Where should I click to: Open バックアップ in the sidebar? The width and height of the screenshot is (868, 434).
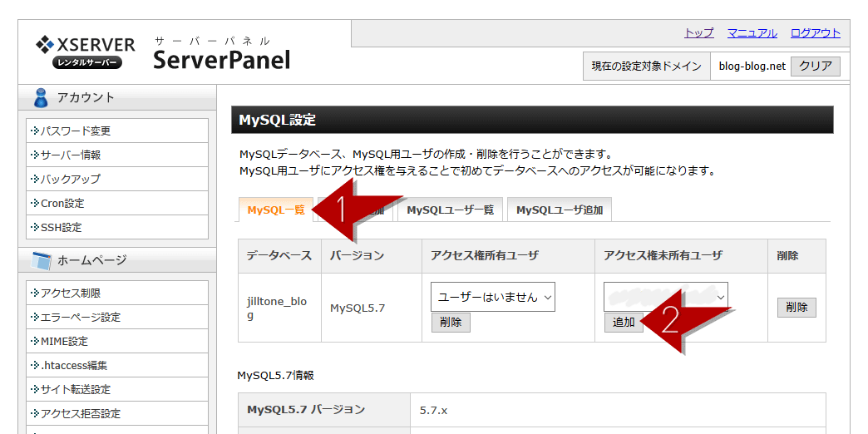click(x=117, y=180)
